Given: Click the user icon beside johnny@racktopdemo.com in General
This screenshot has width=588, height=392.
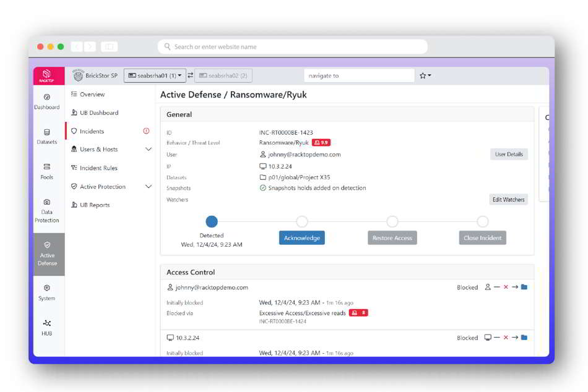Looking at the screenshot, I should point(263,155).
